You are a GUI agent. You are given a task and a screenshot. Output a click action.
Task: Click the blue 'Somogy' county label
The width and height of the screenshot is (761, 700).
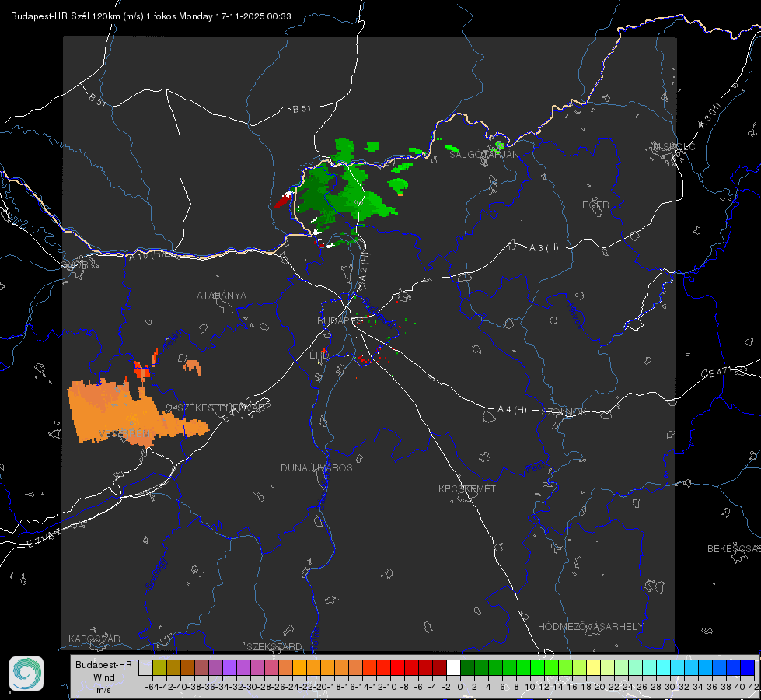point(156,574)
